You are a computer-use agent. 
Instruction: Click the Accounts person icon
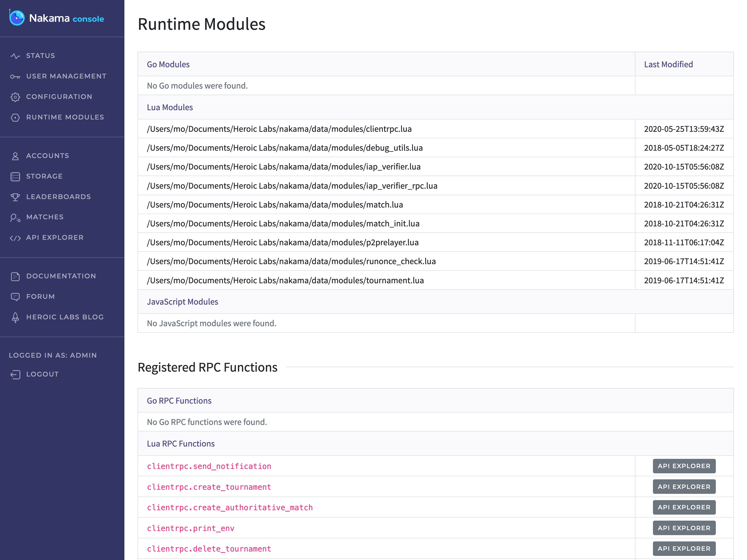[x=15, y=156]
